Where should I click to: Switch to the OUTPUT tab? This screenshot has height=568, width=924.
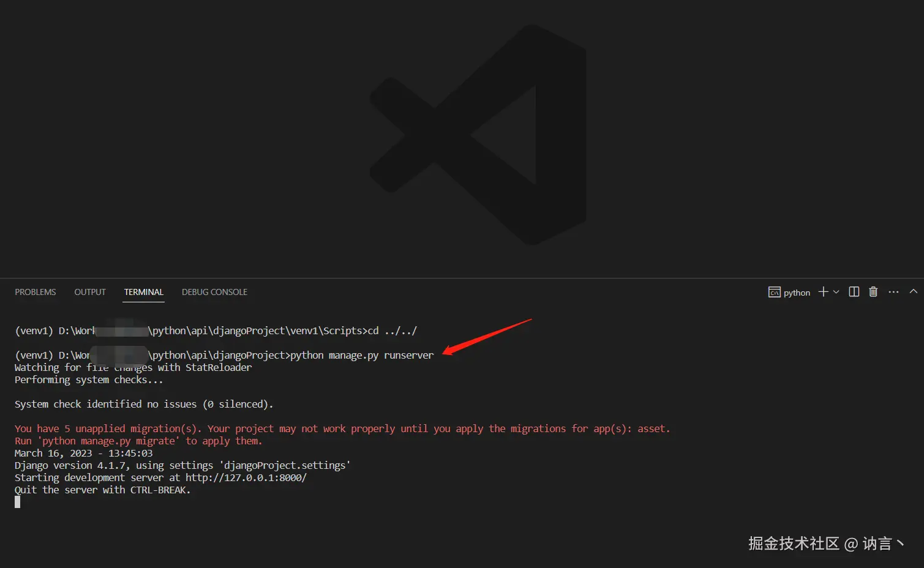[x=90, y=292]
